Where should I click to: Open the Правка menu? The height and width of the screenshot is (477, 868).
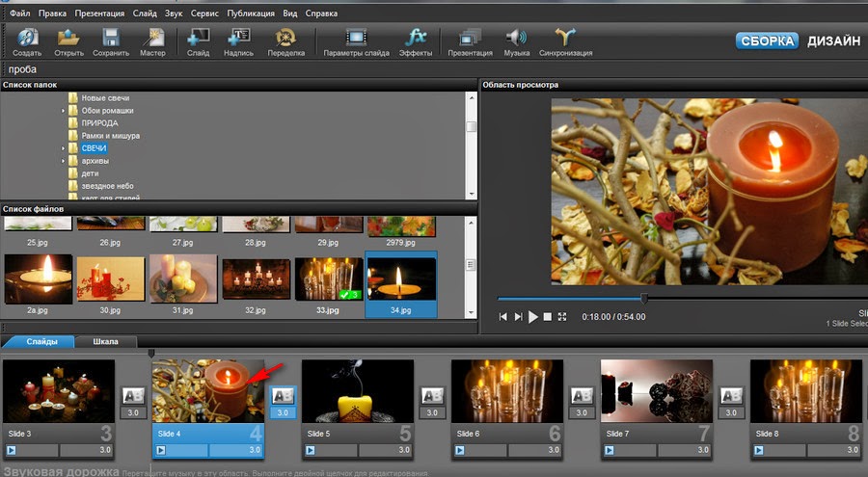click(x=53, y=13)
